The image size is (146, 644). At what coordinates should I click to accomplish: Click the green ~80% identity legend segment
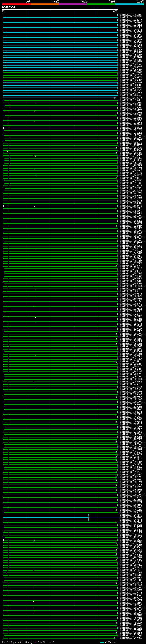coord(101,4)
